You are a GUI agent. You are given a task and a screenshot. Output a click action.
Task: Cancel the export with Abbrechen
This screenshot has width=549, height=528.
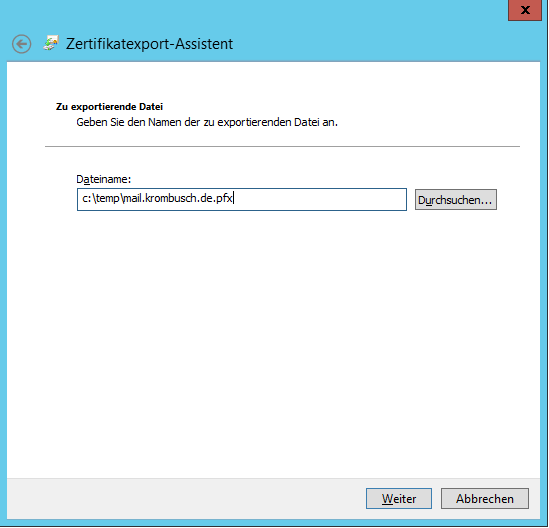click(485, 498)
